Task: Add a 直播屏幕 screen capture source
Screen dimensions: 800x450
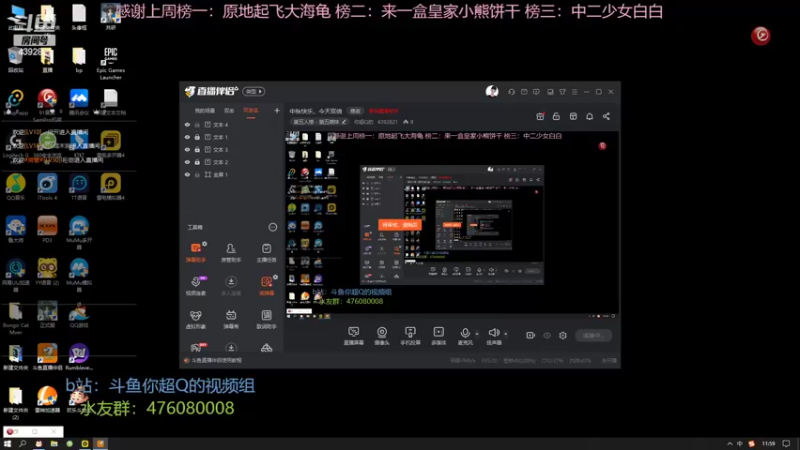Action: (354, 336)
